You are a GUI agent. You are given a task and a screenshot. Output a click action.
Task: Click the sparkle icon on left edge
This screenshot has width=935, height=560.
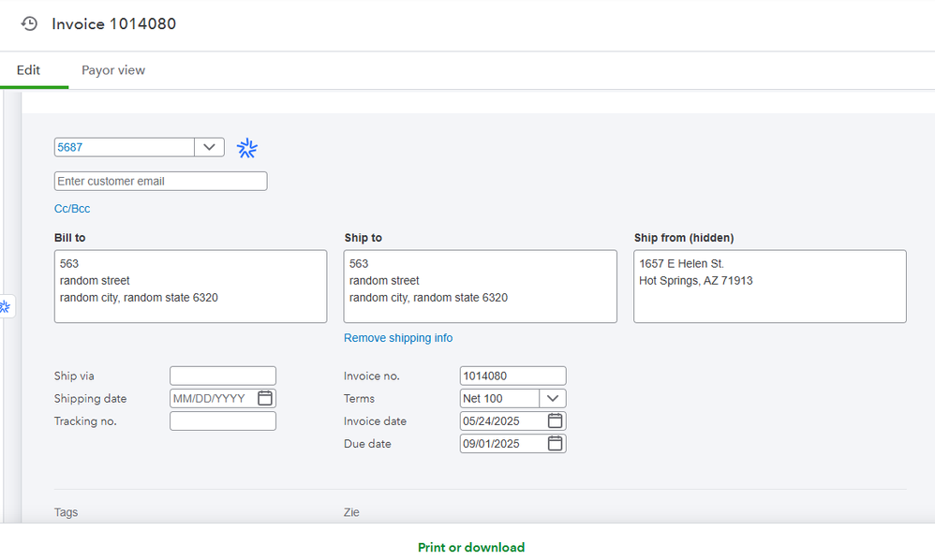5,306
